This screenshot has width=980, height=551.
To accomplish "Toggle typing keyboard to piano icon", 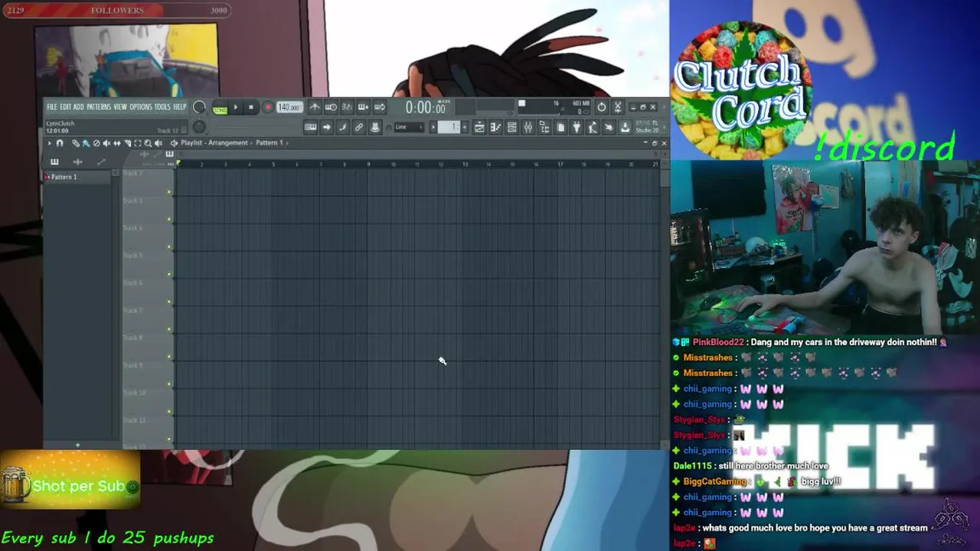I will (x=310, y=126).
